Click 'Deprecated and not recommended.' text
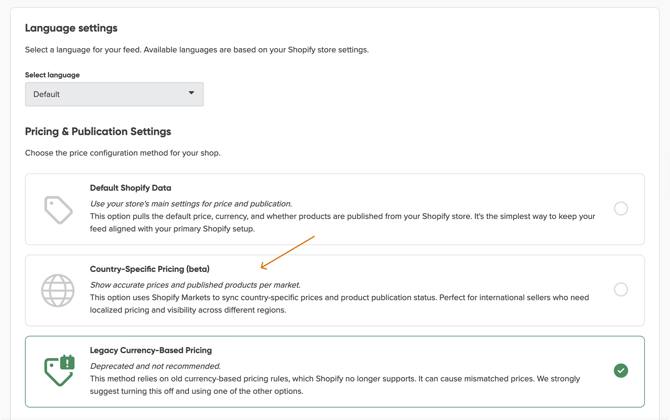 coord(155,366)
